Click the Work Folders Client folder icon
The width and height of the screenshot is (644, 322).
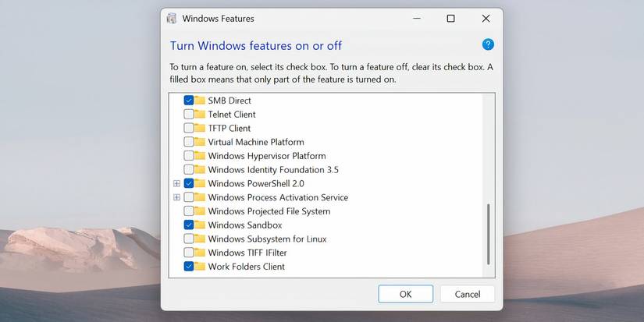tap(201, 267)
